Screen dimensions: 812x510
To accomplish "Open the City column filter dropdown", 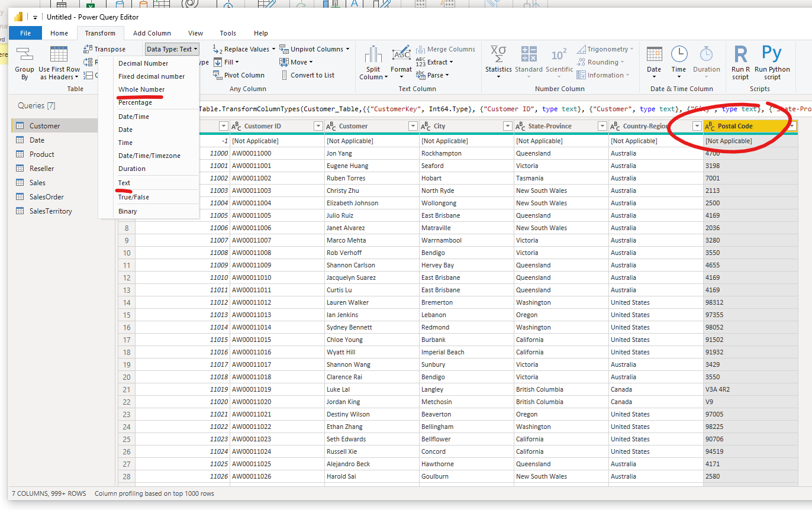I will click(507, 126).
